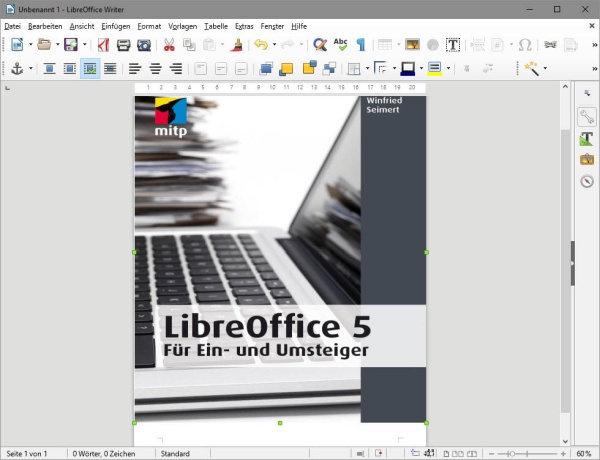Click the 60 % zoom level
The image size is (600, 460).
tap(584, 454)
